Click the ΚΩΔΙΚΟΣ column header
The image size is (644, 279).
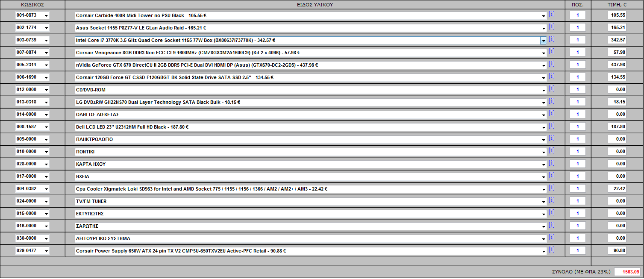tap(32, 5)
